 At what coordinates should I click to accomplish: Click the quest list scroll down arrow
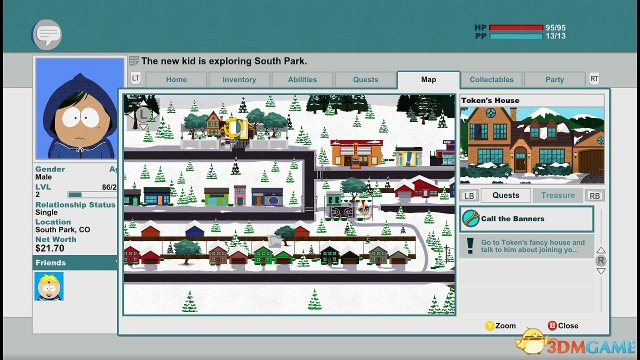(x=601, y=271)
